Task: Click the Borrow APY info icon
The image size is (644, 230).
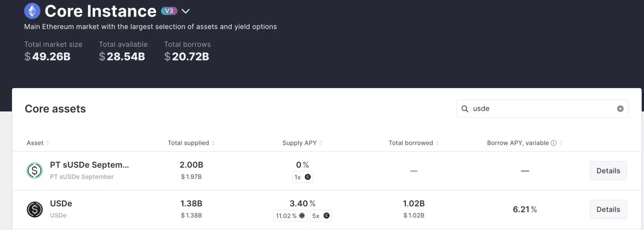Action: [554, 143]
